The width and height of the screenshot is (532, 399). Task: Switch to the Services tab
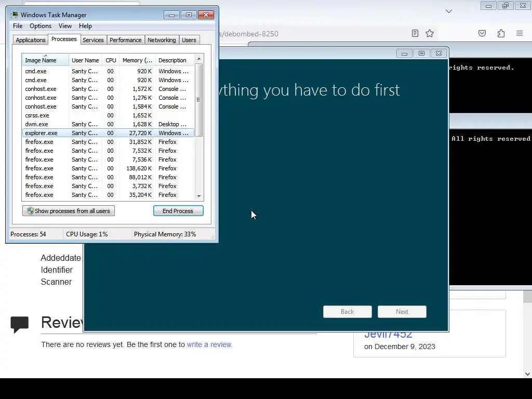[x=93, y=40]
